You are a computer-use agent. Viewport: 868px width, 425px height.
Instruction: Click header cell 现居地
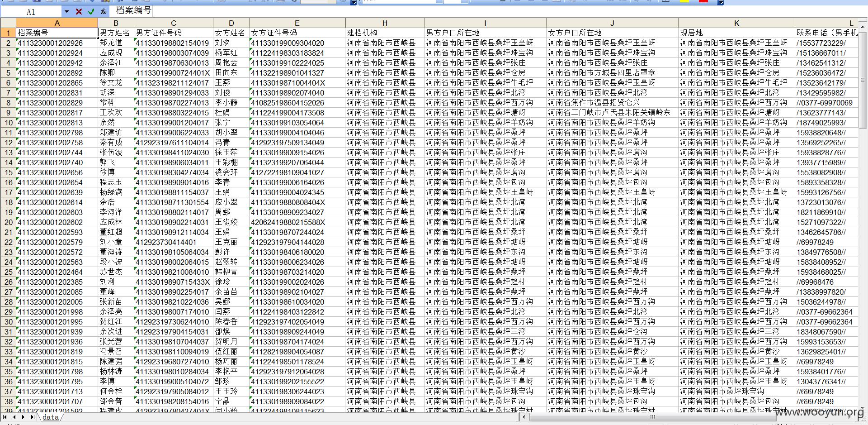[736, 33]
